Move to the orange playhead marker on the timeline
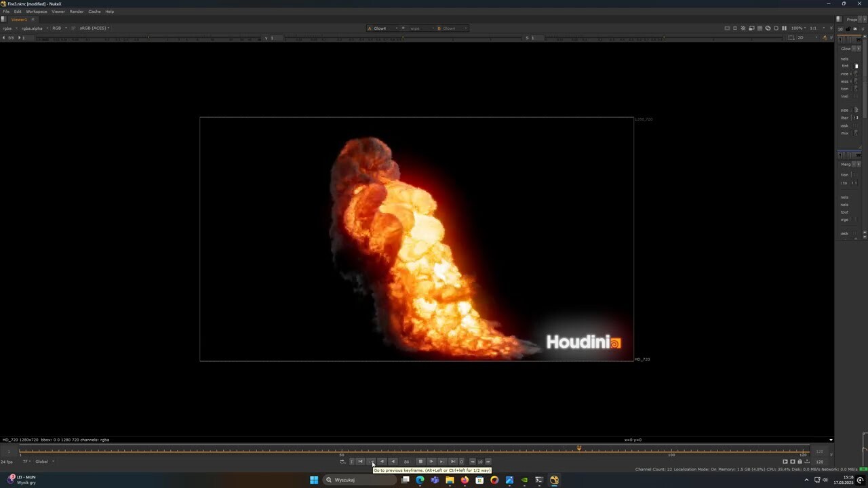The width and height of the screenshot is (868, 488). [x=580, y=447]
